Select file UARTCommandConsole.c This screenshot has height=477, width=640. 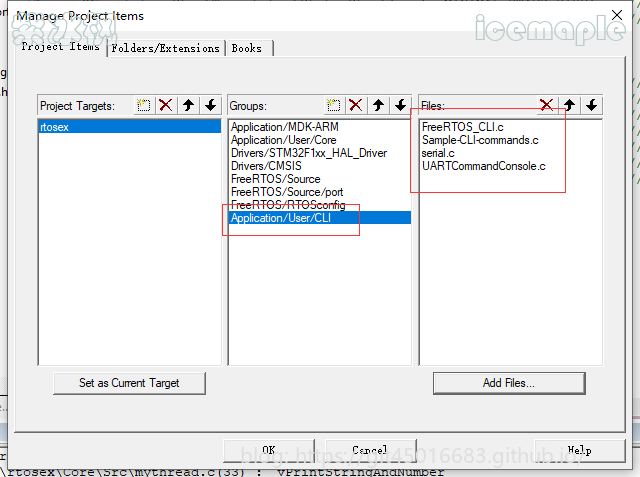pyautogui.click(x=510, y=166)
